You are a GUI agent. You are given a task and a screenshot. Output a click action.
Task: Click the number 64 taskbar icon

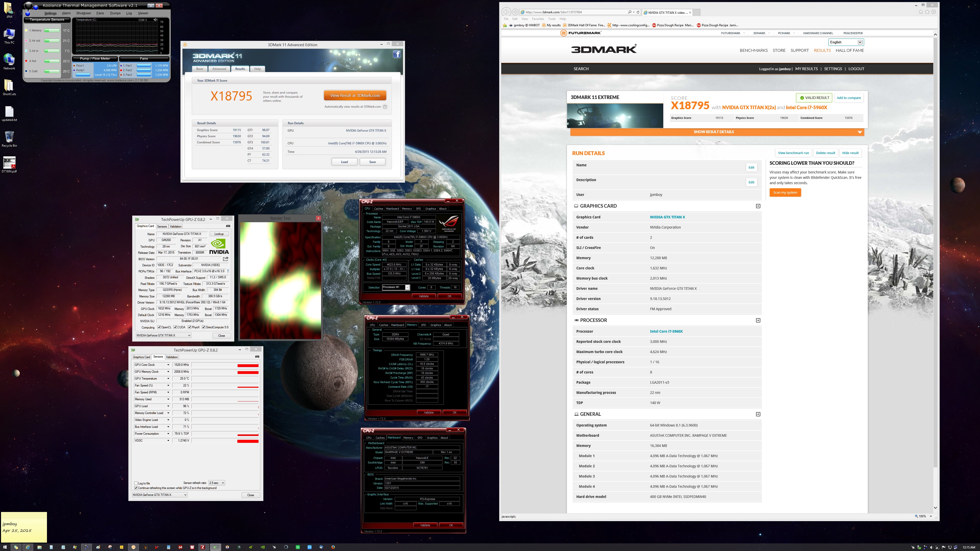[x=180, y=547]
